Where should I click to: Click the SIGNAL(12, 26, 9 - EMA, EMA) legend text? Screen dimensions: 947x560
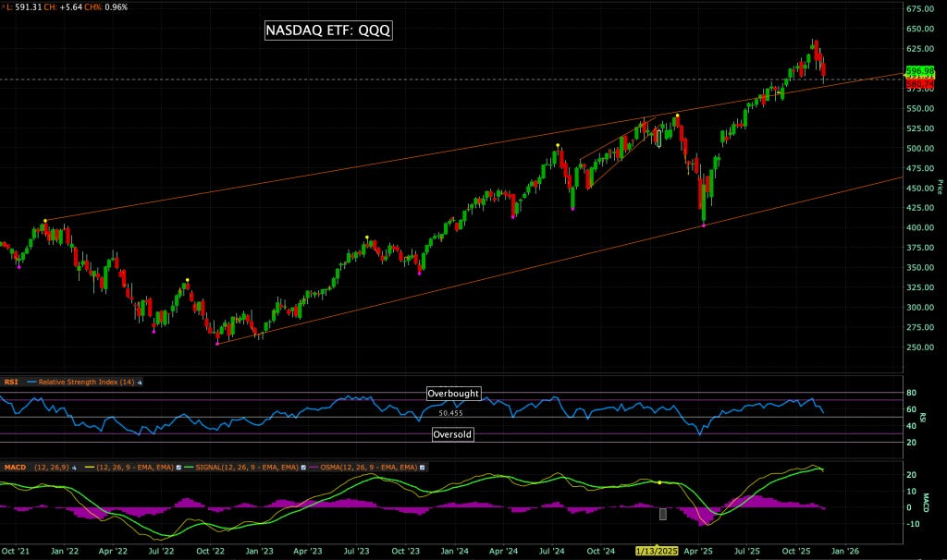[x=247, y=468]
